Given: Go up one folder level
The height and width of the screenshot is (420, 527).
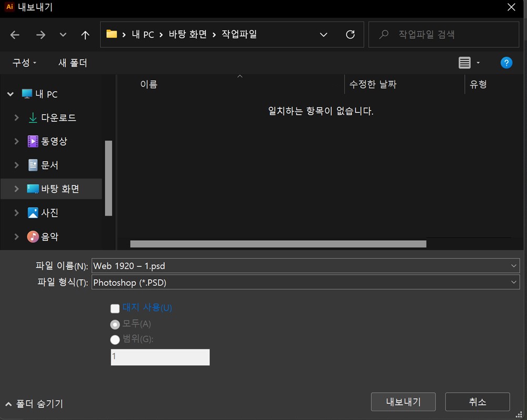Looking at the screenshot, I should click(x=85, y=35).
